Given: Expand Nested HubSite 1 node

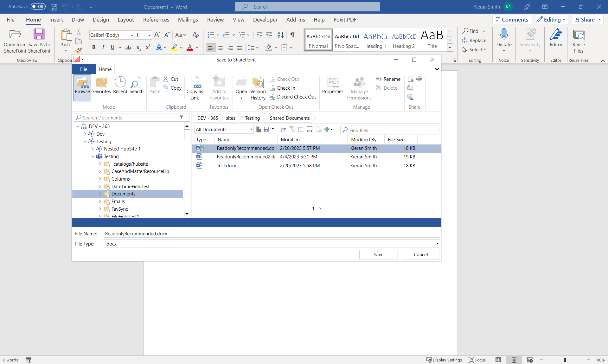Looking at the screenshot, I should point(92,149).
